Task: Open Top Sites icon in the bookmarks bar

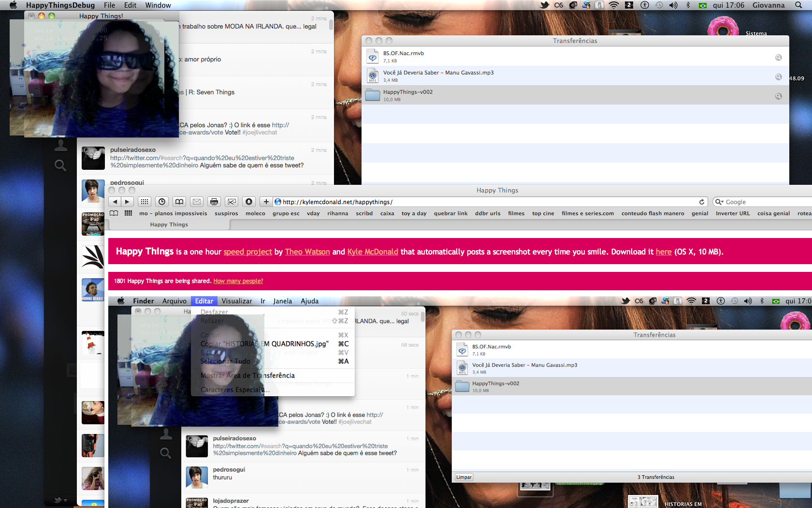Action: pos(129,213)
